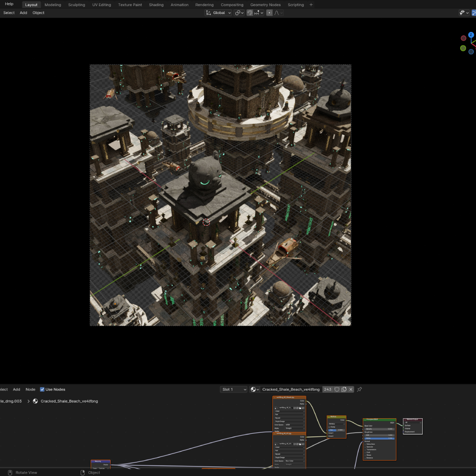Click the green negative Y axis gizmo circle
Image resolution: width=476 pixels, height=476 pixels.
[x=463, y=48]
